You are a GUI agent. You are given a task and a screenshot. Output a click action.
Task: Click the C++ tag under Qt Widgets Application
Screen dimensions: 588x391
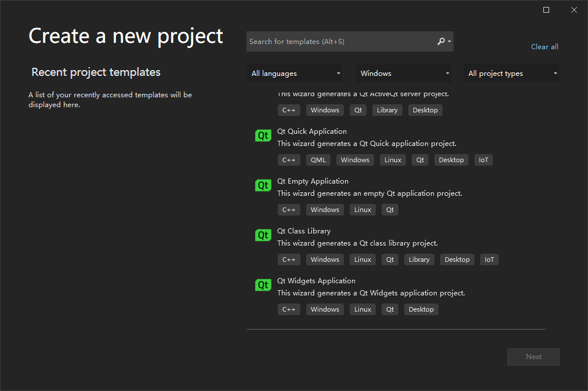(x=289, y=309)
